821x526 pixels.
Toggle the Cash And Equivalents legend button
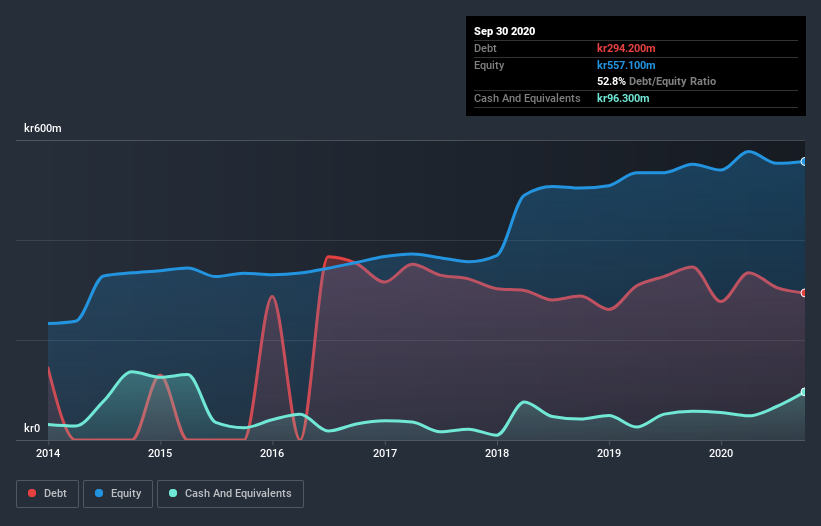230,494
